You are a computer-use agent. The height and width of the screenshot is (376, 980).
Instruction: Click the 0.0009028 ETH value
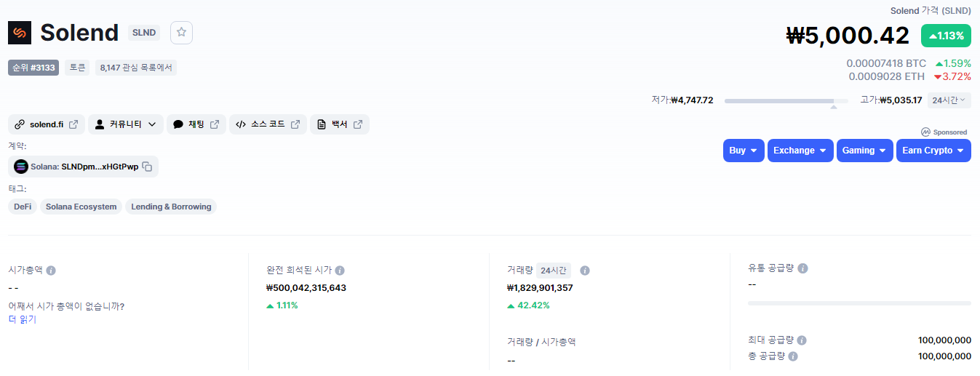pyautogui.click(x=887, y=76)
